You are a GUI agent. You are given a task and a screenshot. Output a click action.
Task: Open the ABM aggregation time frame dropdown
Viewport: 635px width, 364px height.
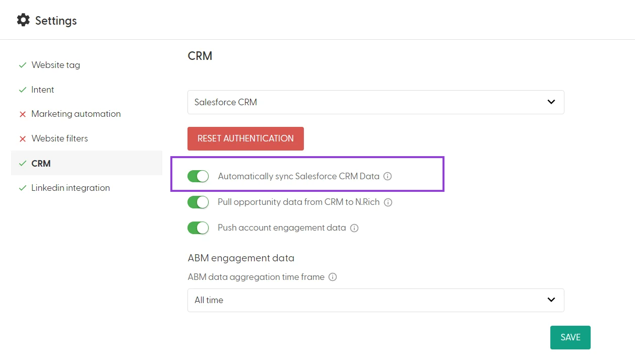pyautogui.click(x=375, y=300)
